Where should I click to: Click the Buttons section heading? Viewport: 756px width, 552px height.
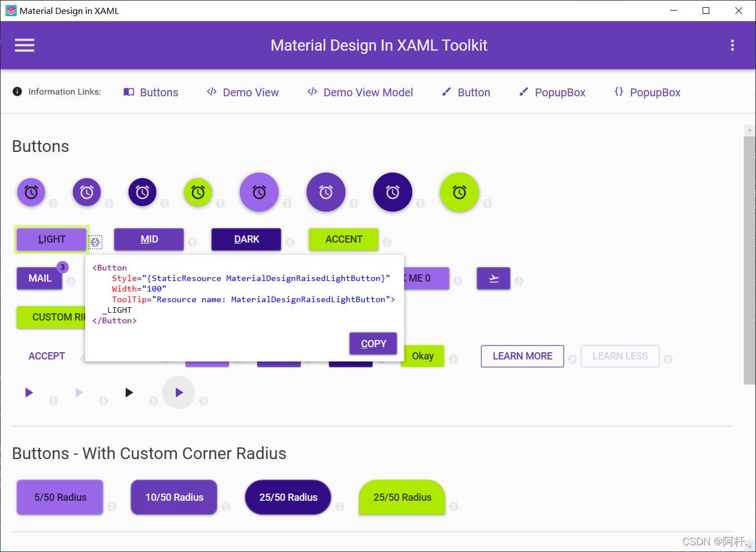pos(41,146)
